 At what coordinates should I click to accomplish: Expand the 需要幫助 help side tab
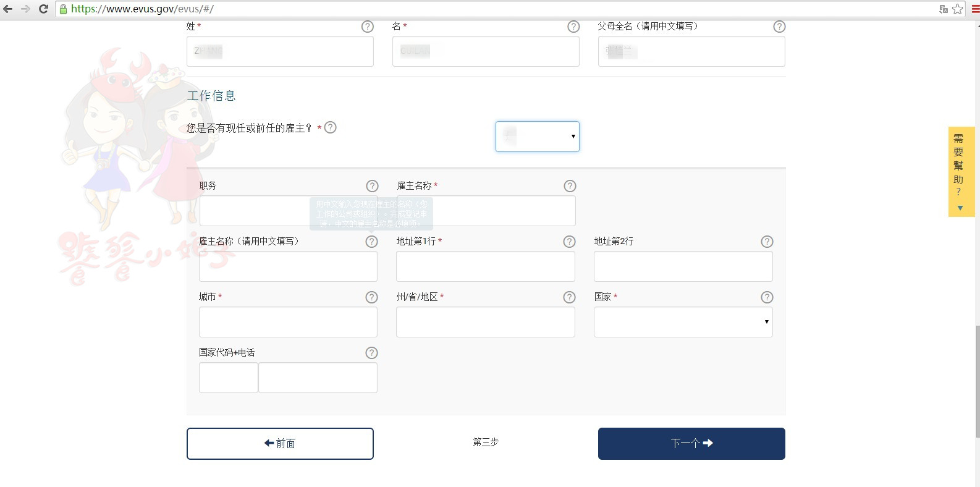point(961,172)
